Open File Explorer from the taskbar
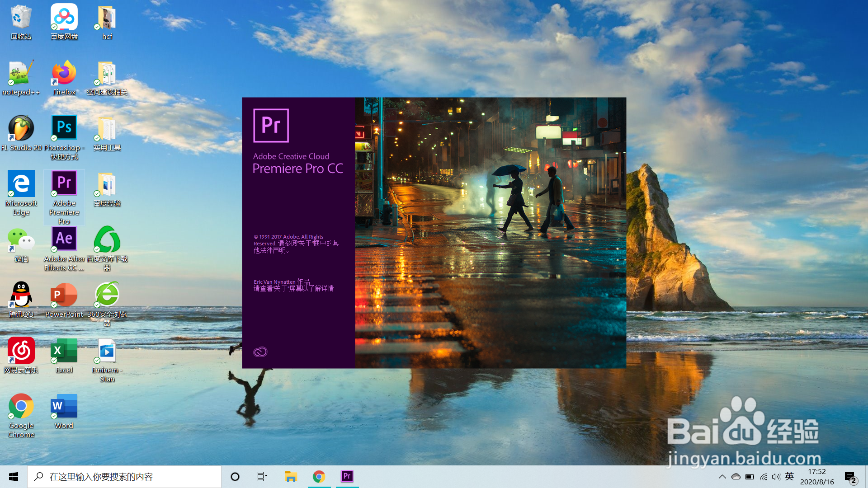 pyautogui.click(x=290, y=477)
